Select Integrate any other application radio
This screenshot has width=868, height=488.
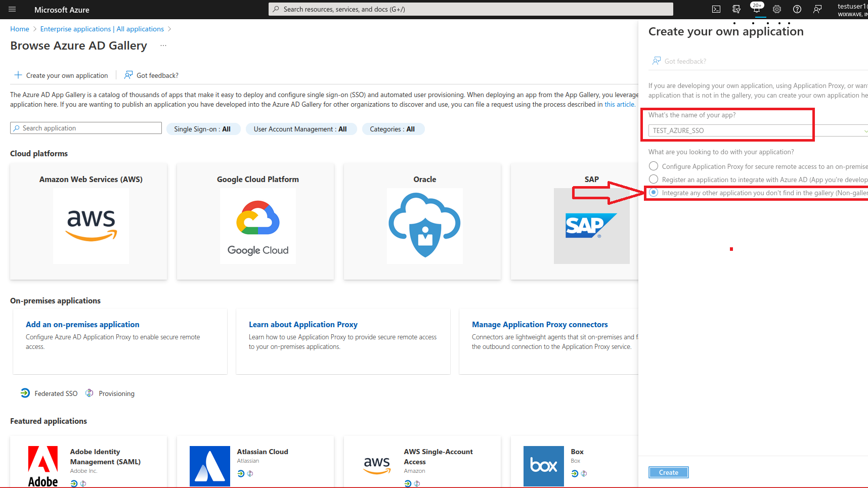(x=654, y=192)
